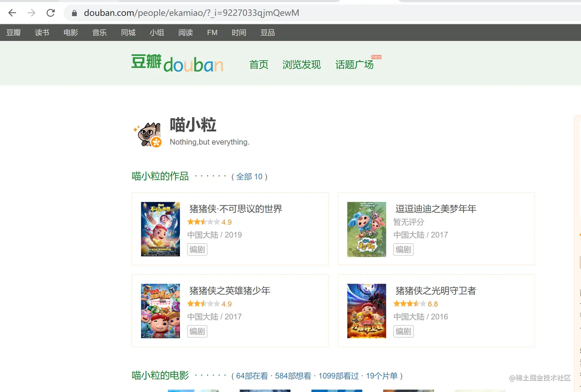581x392 pixels.
Task: Click the 喵小粒的作品 section heading
Action: 160,176
